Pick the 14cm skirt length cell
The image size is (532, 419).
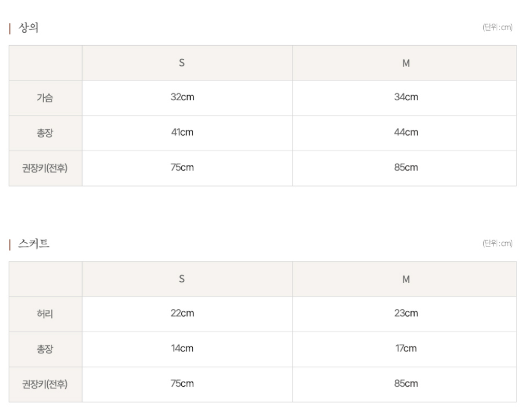[x=182, y=348]
